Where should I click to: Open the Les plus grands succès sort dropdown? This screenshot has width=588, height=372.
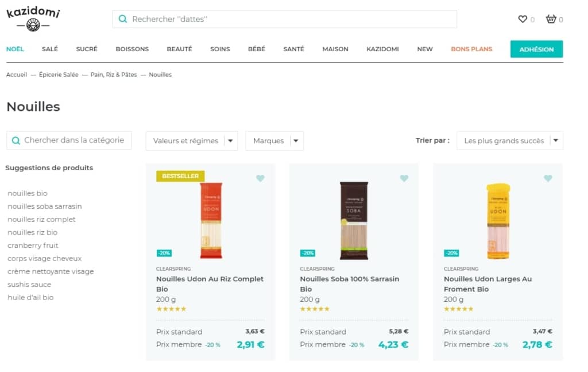(510, 140)
